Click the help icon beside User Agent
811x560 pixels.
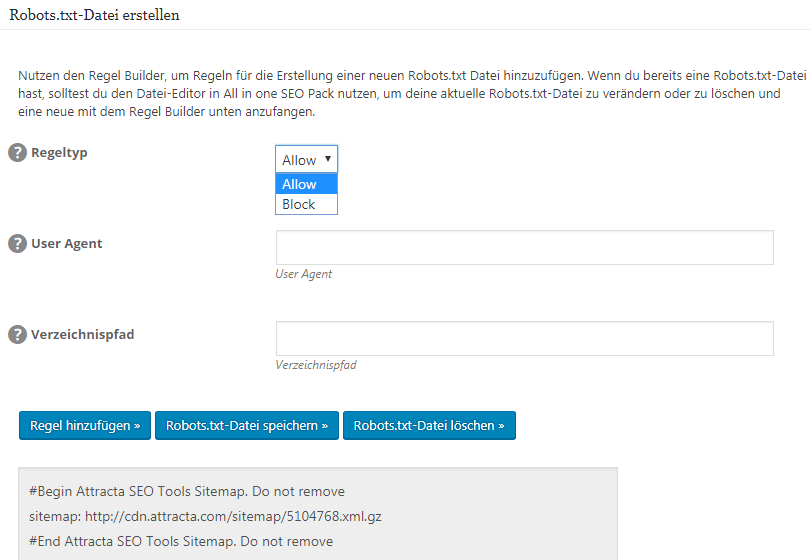(x=17, y=244)
